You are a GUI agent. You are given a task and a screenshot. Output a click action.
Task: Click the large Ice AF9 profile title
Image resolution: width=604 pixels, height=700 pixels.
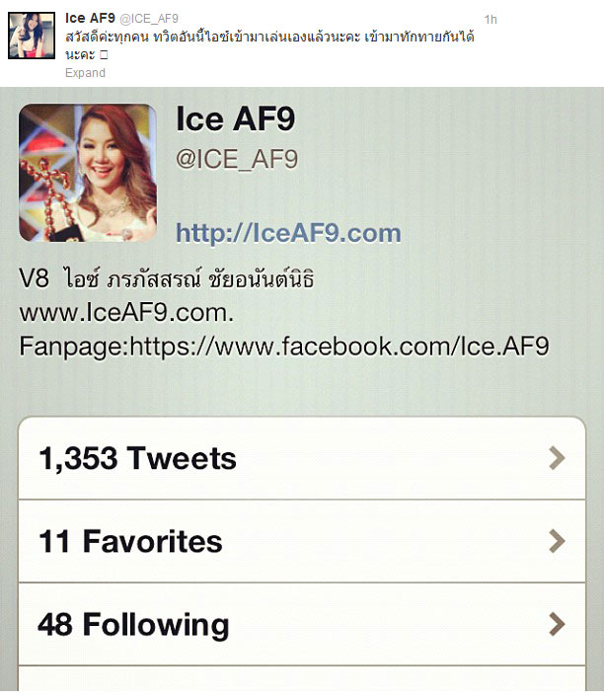click(x=235, y=119)
